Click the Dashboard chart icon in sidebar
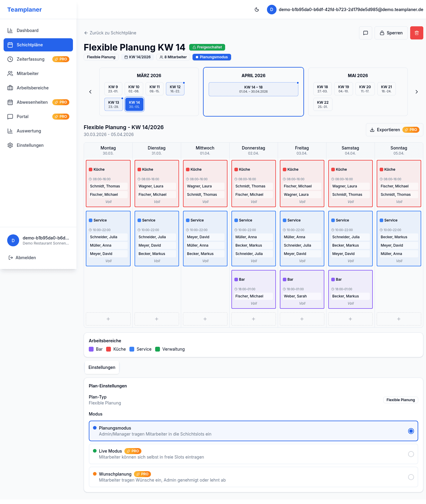 [10, 30]
